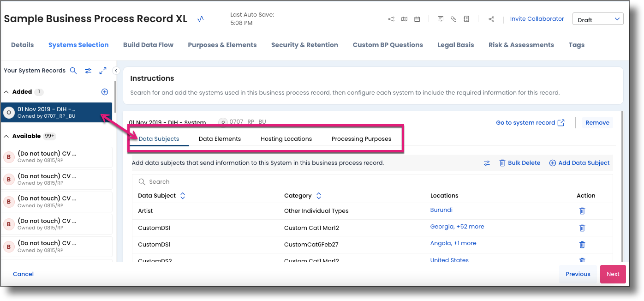The image size is (644, 301).
Task: Open the notes notebook icon in the header
Action: click(x=466, y=18)
